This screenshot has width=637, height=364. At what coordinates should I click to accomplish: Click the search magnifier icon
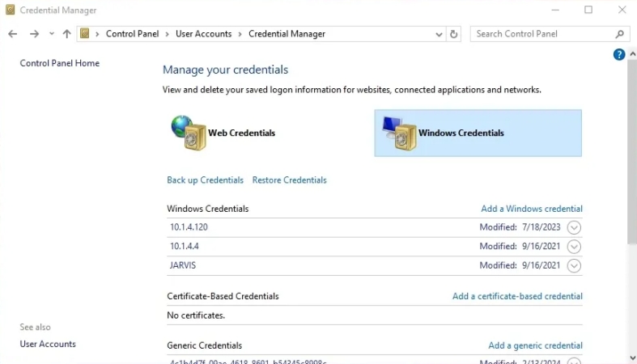[x=619, y=35]
